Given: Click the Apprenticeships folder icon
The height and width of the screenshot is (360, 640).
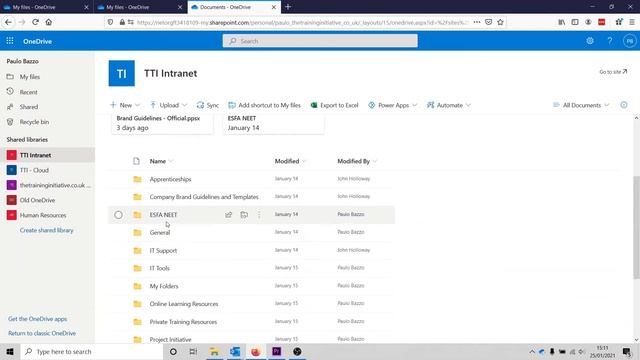Looking at the screenshot, I should click(x=138, y=179).
